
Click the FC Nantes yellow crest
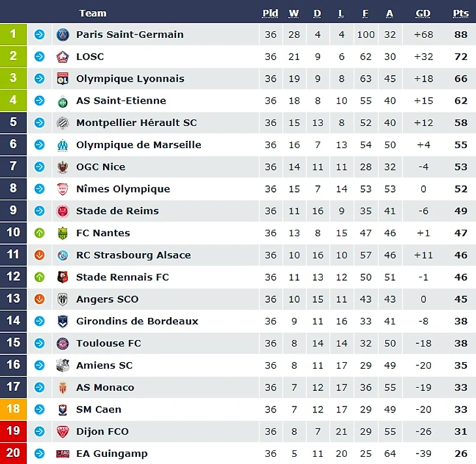tap(63, 233)
